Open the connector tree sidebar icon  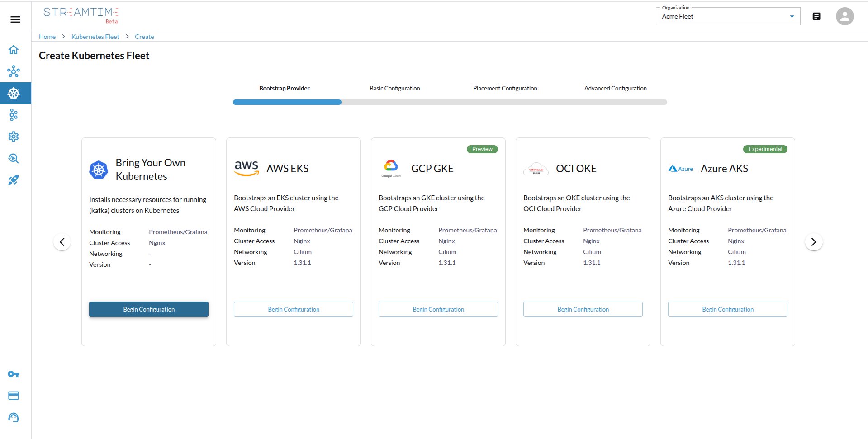(14, 115)
